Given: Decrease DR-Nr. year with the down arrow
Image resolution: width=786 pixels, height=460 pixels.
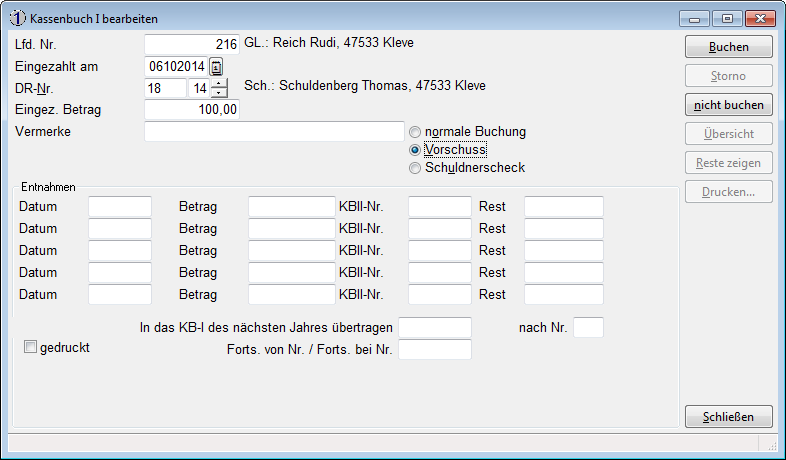Looking at the screenshot, I should (220, 93).
